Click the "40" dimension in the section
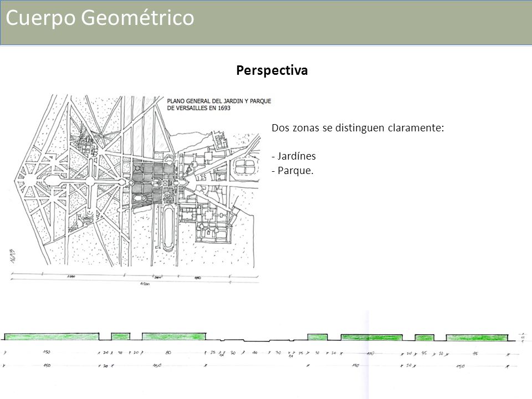532x399 pixels. point(255,352)
